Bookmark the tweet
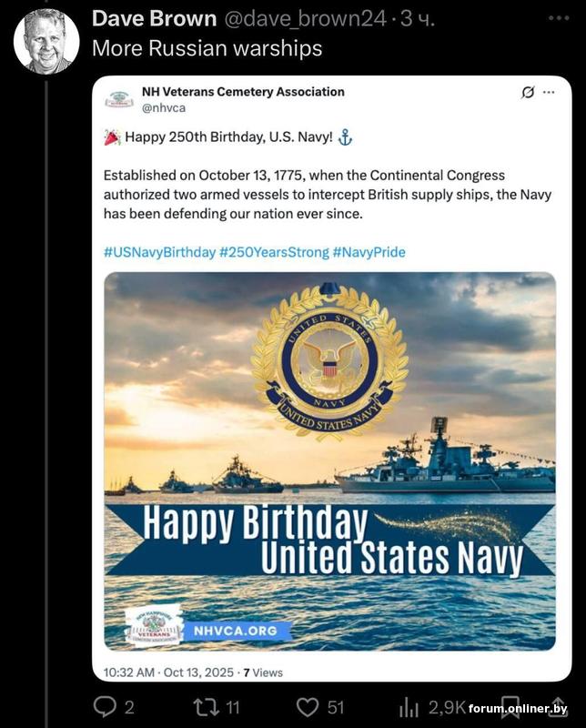 click(x=510, y=707)
